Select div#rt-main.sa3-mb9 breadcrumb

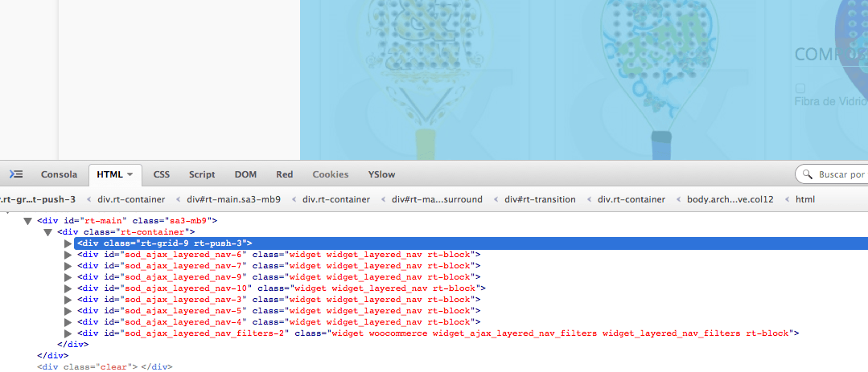coord(233,199)
